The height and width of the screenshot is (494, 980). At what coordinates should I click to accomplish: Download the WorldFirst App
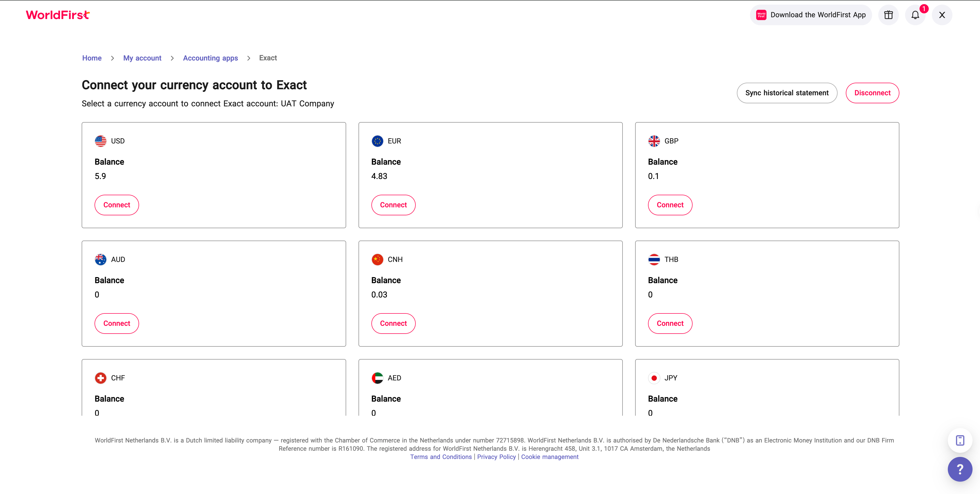coord(811,15)
